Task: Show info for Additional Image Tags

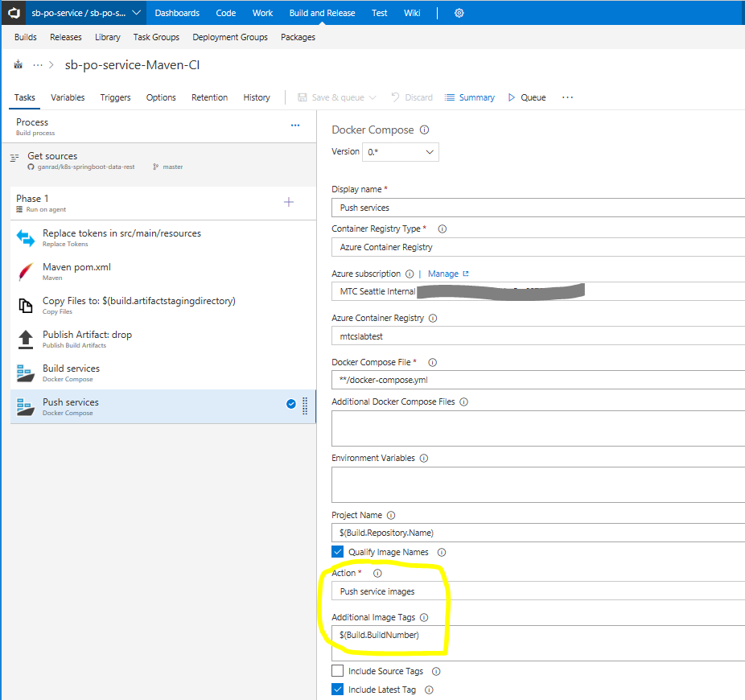Action: click(x=424, y=617)
